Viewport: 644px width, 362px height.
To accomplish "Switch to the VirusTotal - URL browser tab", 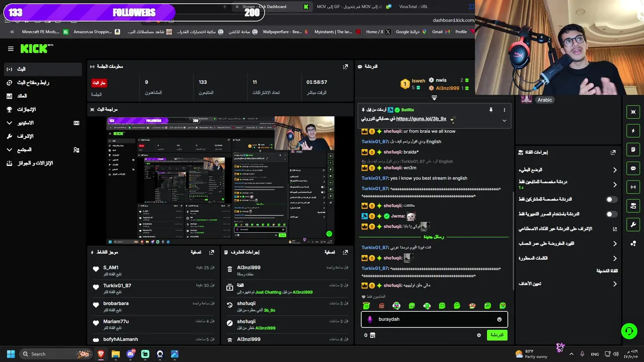I will (x=413, y=7).
